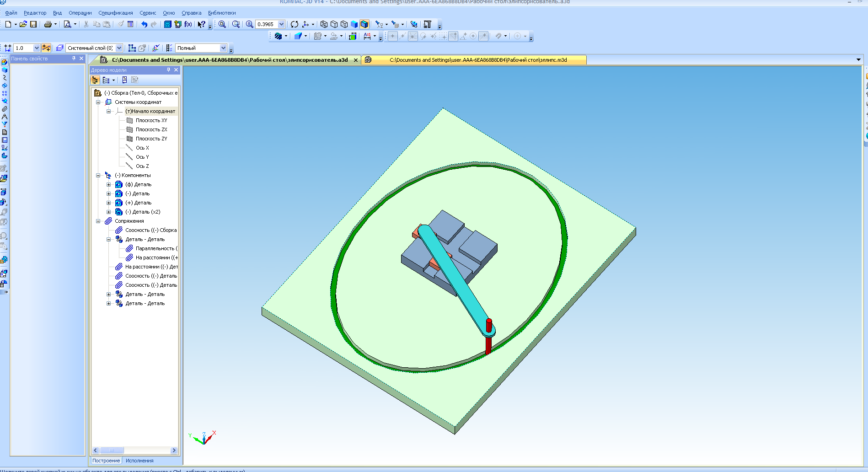Click the Zoom in magnifier with plus icon
Screen dimensions: 868x472
coord(249,24)
